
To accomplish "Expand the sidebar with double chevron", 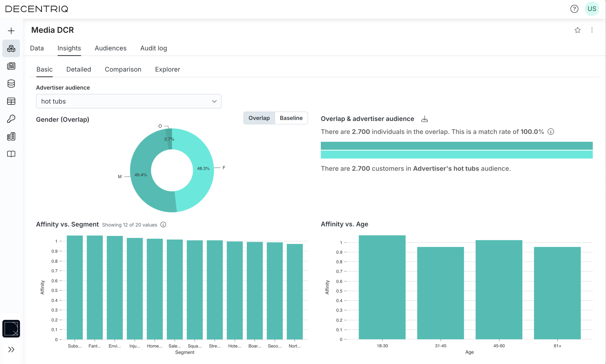I will click(x=11, y=349).
